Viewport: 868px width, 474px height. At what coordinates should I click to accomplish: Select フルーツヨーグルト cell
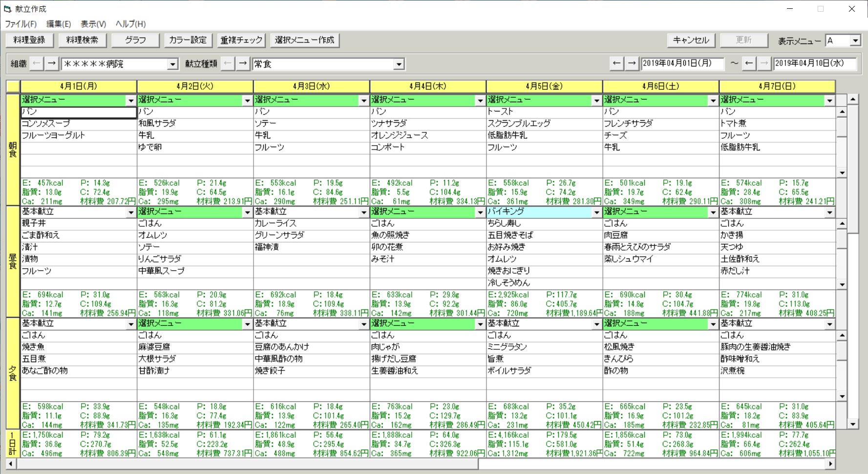tap(79, 135)
